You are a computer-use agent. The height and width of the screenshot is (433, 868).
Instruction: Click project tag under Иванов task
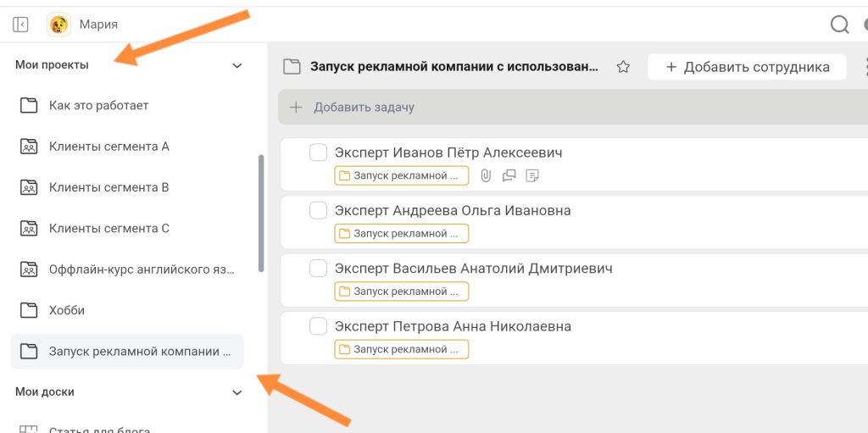[x=401, y=175]
